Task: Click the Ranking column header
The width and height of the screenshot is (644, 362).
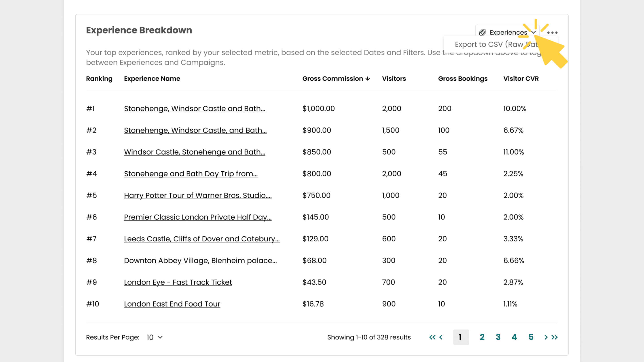Action: [x=99, y=79]
